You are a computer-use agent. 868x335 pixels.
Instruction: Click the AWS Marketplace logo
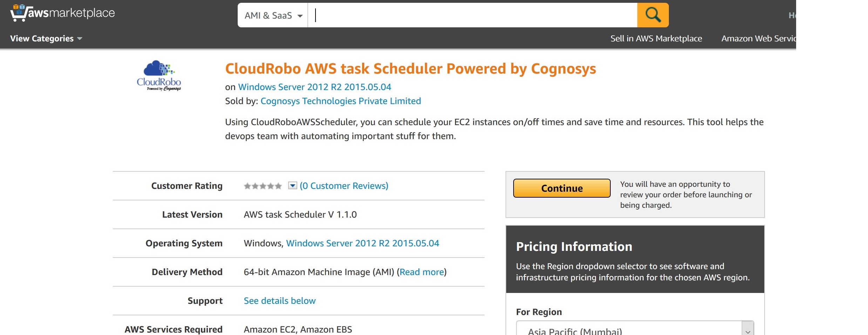63,13
